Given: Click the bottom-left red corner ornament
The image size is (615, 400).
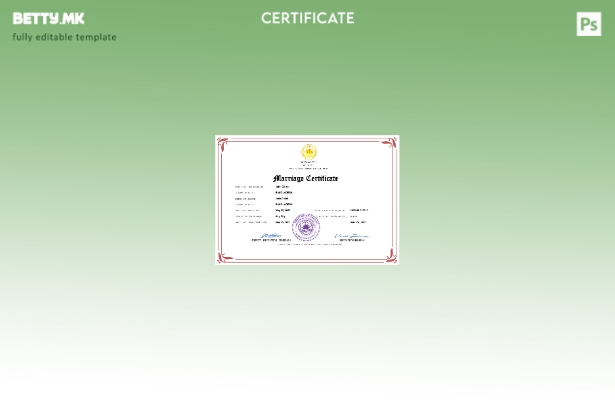Looking at the screenshot, I should [224, 256].
